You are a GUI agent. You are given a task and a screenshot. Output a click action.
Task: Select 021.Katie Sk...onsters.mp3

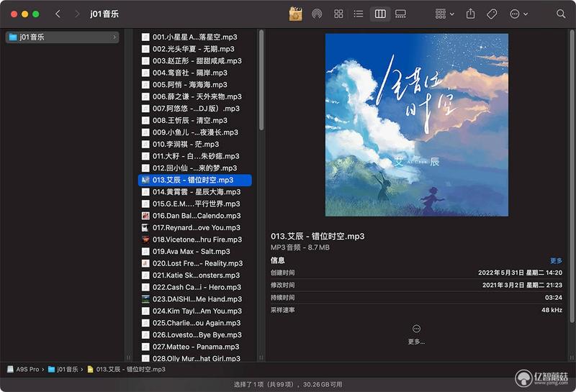point(194,275)
